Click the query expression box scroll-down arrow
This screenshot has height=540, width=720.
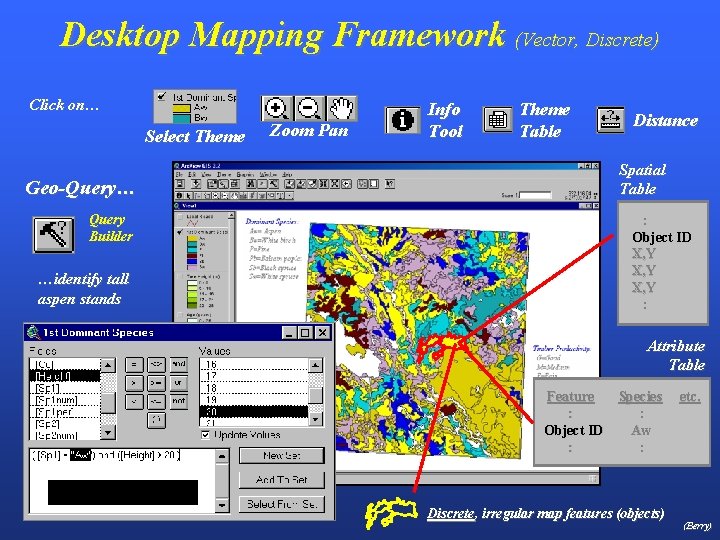(x=222, y=505)
